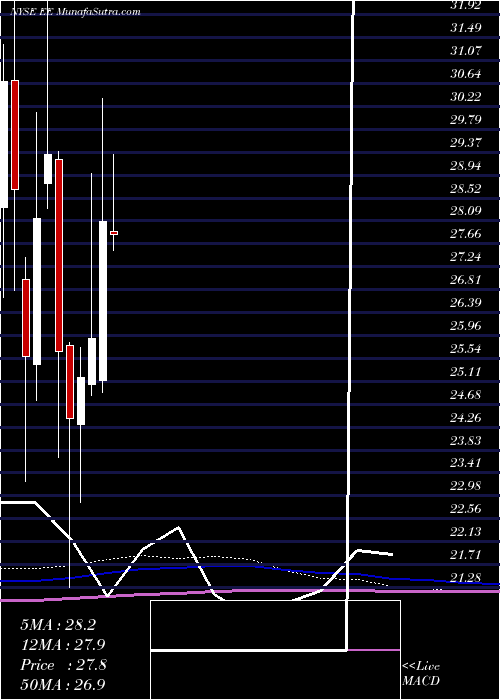500x700 pixels.
Task: Click the Price : 27.8 readout
Action: click(x=63, y=665)
